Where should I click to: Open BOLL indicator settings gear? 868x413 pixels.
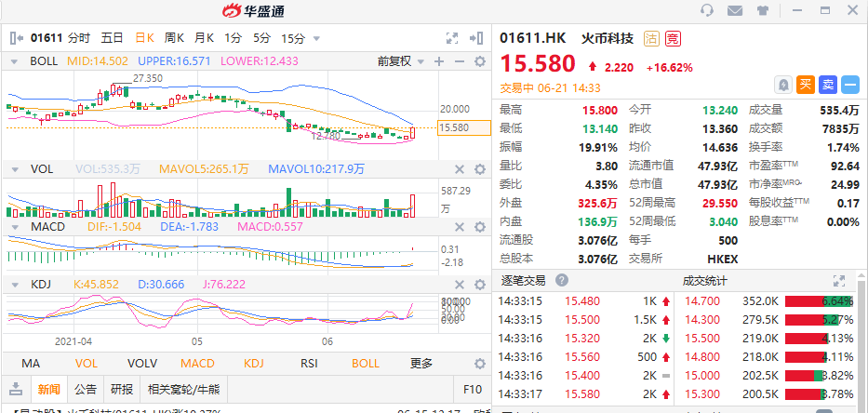(480, 61)
